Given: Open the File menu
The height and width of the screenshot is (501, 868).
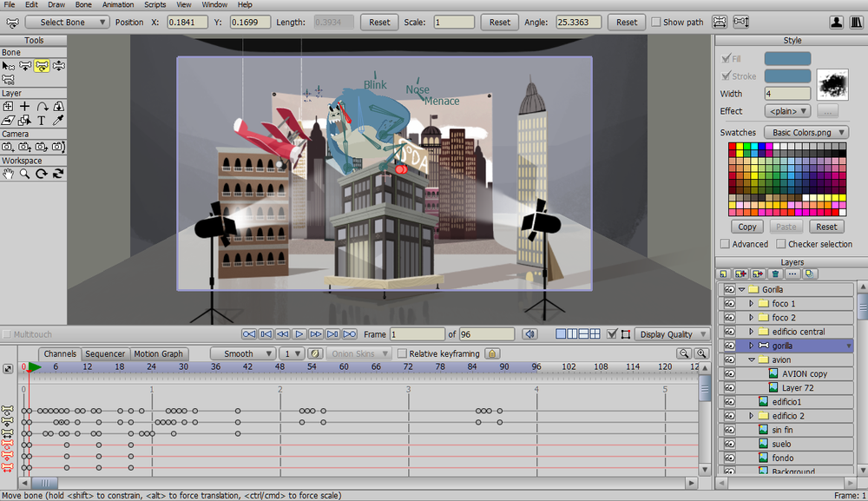Looking at the screenshot, I should pyautogui.click(x=10, y=4).
